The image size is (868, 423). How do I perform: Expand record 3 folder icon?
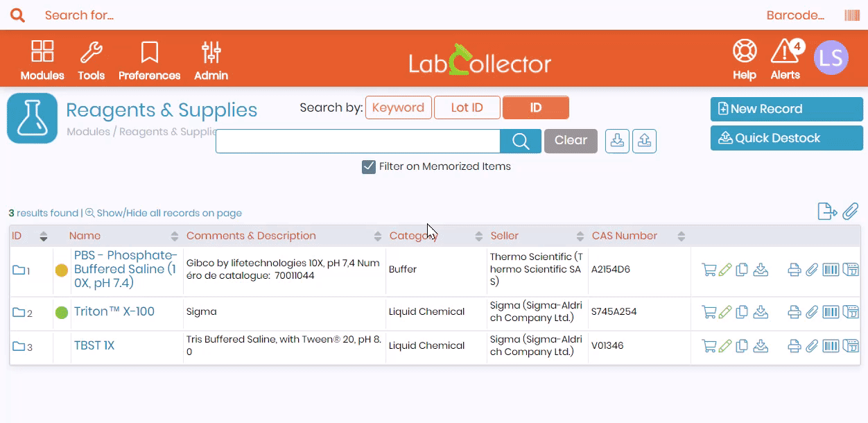click(x=19, y=346)
